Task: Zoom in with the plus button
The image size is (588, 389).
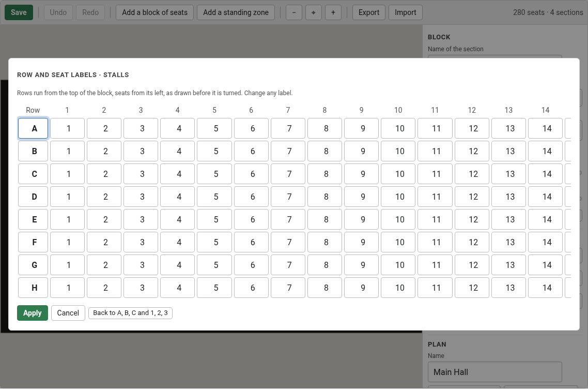Action: pyautogui.click(x=333, y=12)
